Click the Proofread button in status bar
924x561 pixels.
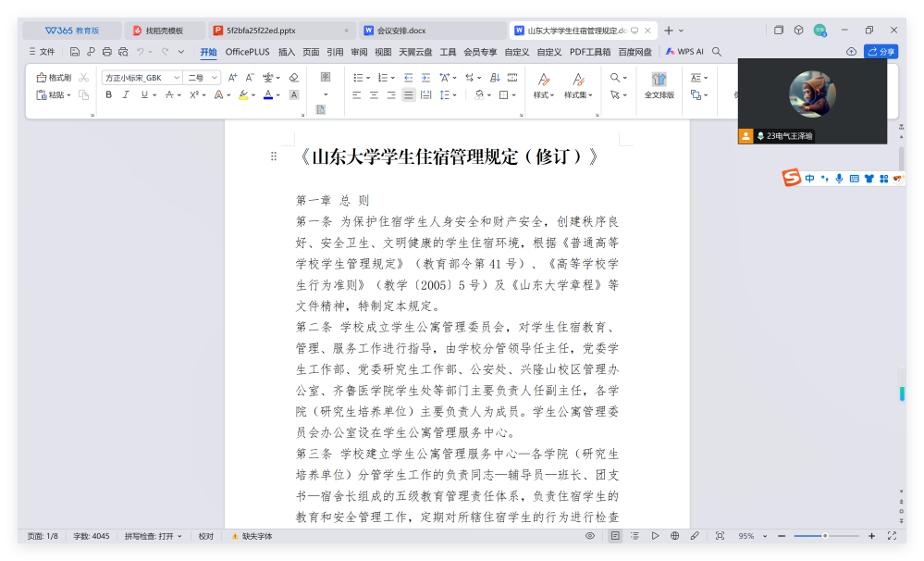pos(205,536)
